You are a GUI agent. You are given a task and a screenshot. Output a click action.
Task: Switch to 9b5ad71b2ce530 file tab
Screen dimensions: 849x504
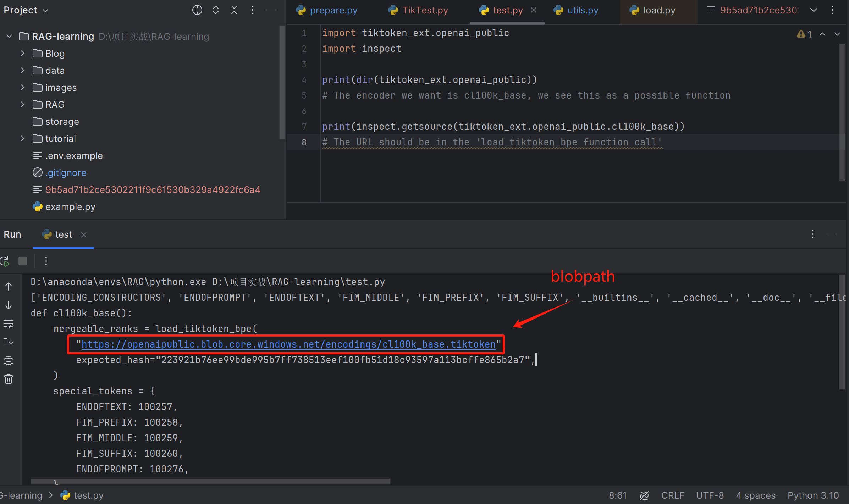pos(752,10)
